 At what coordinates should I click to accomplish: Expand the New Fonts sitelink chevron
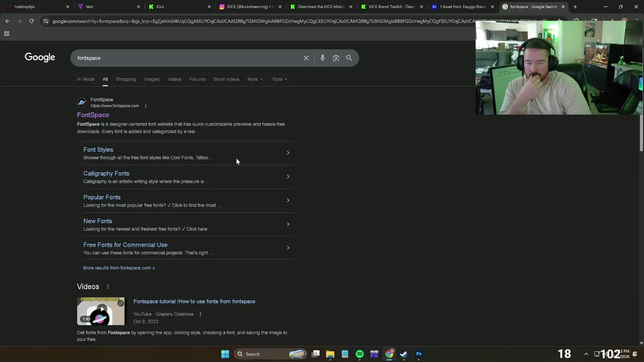tap(288, 224)
